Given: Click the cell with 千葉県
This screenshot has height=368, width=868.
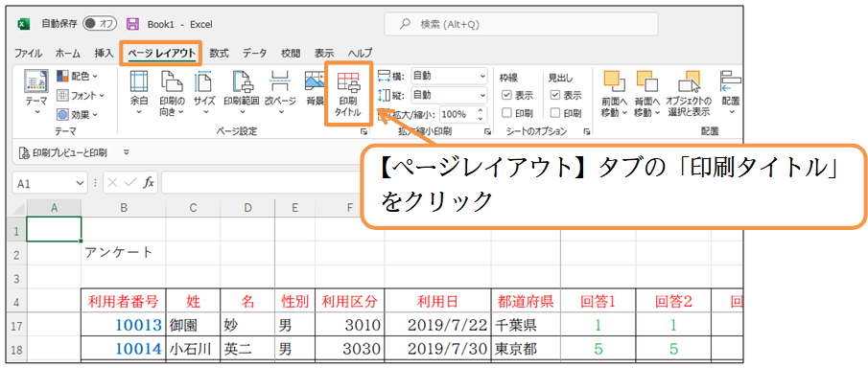Looking at the screenshot, I should [526, 325].
